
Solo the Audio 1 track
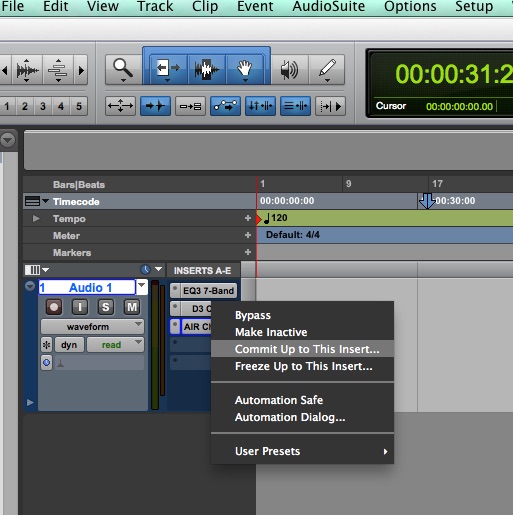point(106,307)
